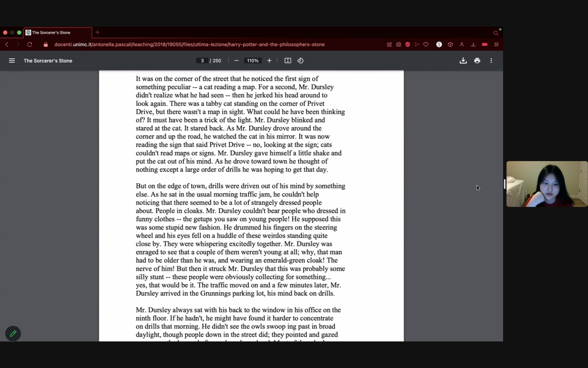588x368 pixels.
Task: Click the line starting 'But on the edge of town'
Action: point(240,186)
